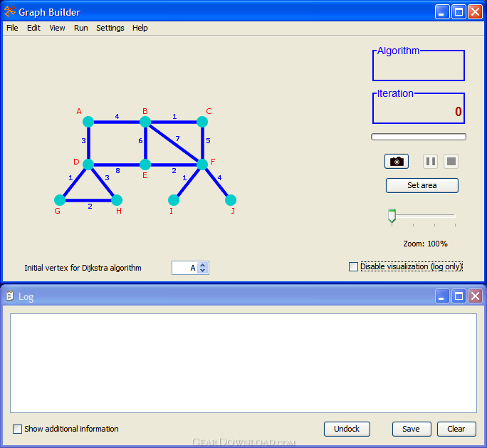Click the Zoom: 100% label
Screen dimensions: 487x448
[425, 244]
